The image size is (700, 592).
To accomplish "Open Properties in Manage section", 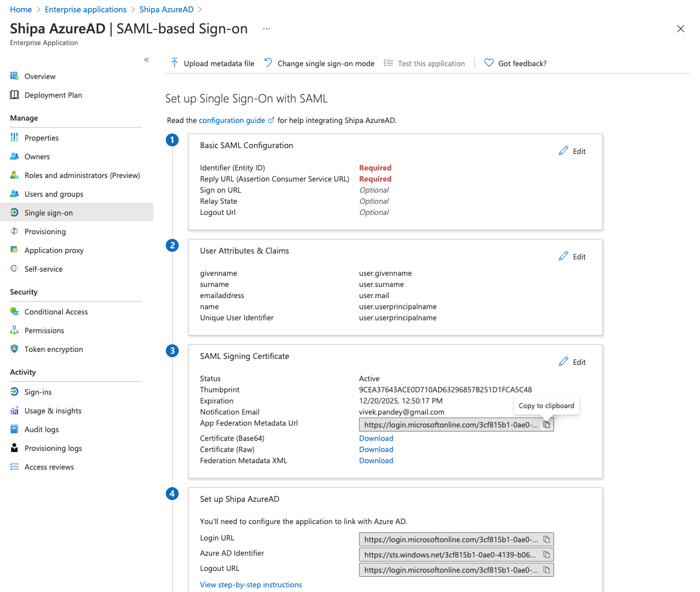I will click(x=42, y=138).
